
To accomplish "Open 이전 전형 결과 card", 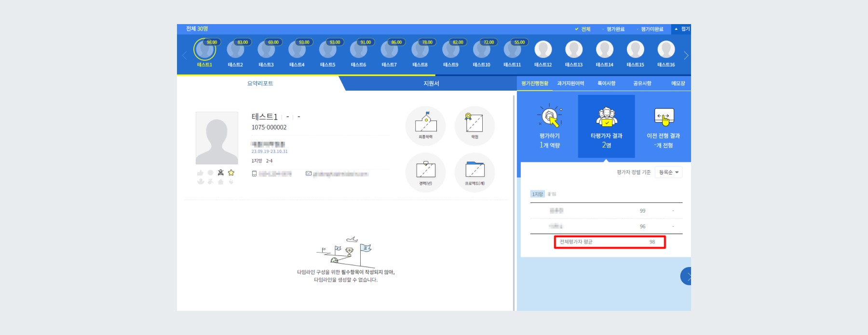I will tap(664, 126).
